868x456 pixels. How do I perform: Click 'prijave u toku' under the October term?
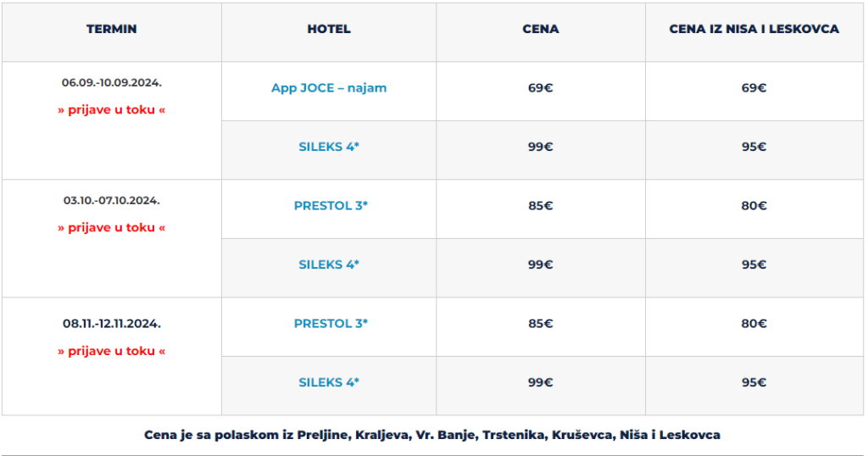click(x=111, y=228)
